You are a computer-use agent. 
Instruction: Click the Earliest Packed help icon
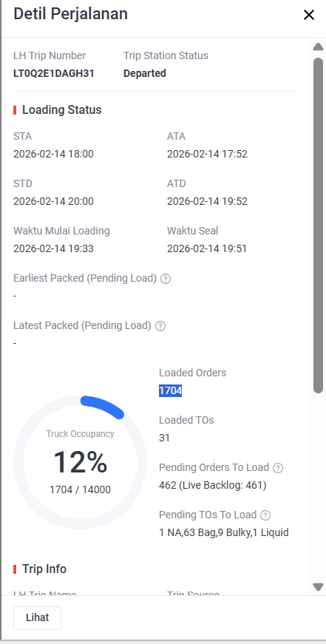[166, 279]
